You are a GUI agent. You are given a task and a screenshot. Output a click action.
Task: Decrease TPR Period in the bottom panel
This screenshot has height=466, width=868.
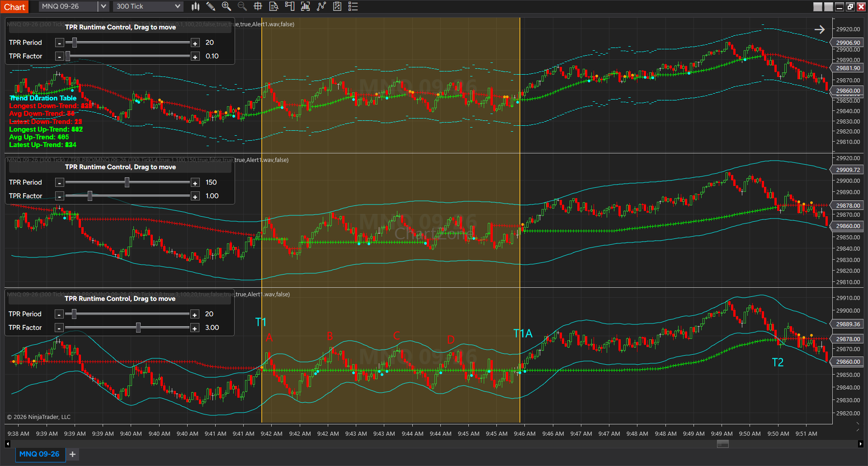pyautogui.click(x=59, y=314)
